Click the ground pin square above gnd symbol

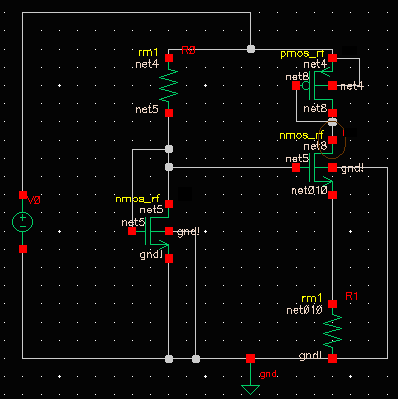pos(250,358)
